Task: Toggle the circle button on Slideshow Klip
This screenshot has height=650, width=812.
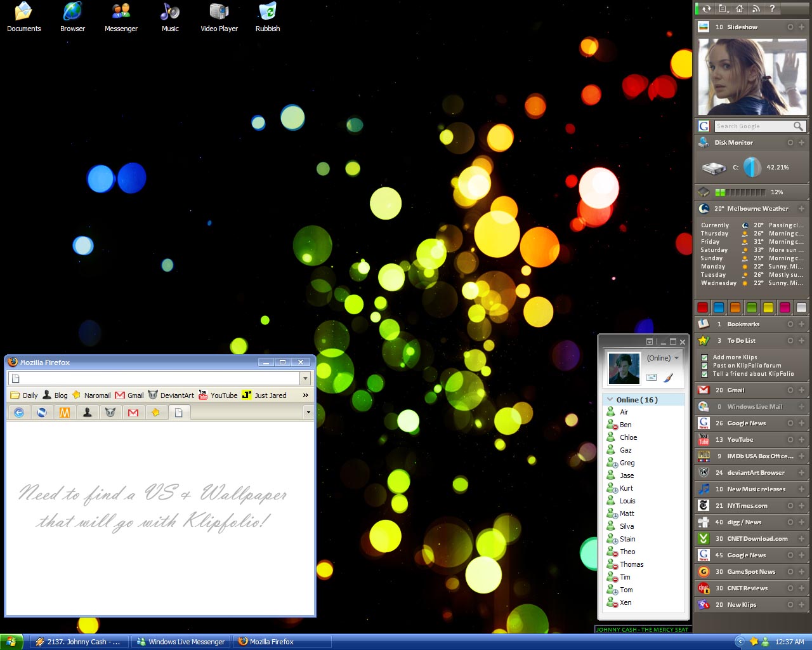Action: [x=790, y=27]
